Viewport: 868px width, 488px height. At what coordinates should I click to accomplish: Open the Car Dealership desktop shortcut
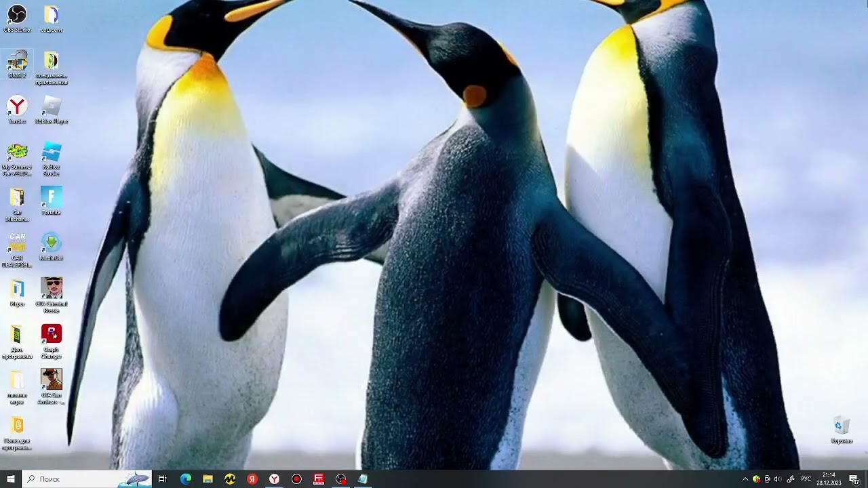coord(17,251)
